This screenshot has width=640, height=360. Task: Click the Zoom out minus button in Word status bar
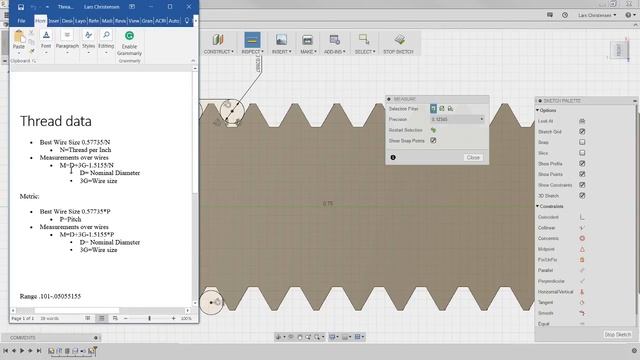[126, 318]
